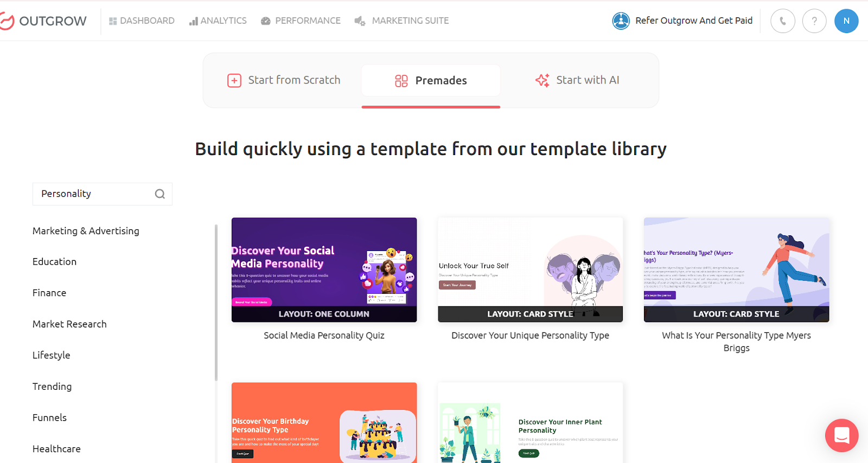Go to Analytics in the navigation

coord(218,21)
